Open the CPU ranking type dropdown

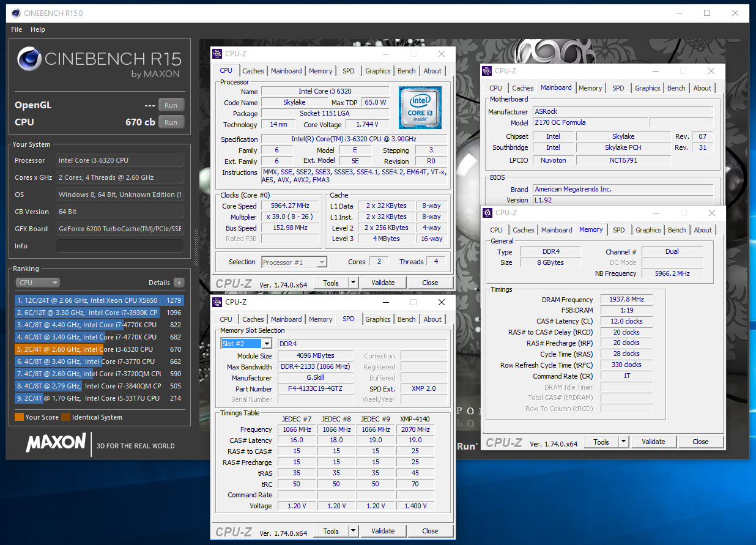point(38,283)
